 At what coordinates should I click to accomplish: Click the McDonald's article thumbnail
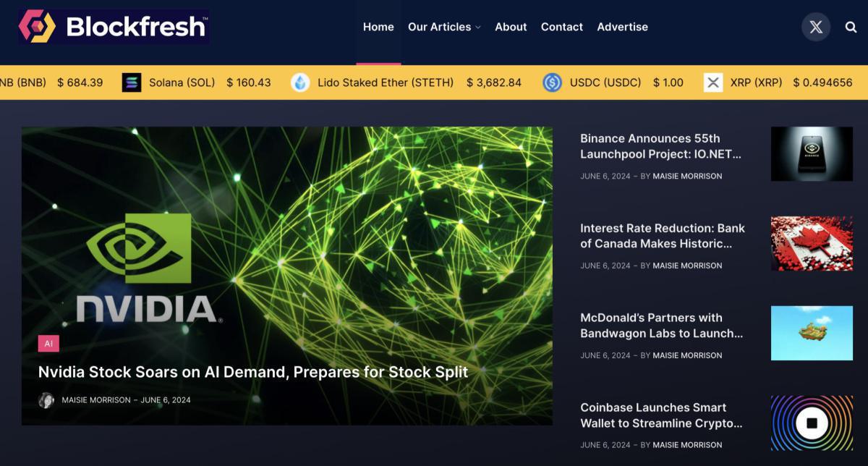[812, 333]
